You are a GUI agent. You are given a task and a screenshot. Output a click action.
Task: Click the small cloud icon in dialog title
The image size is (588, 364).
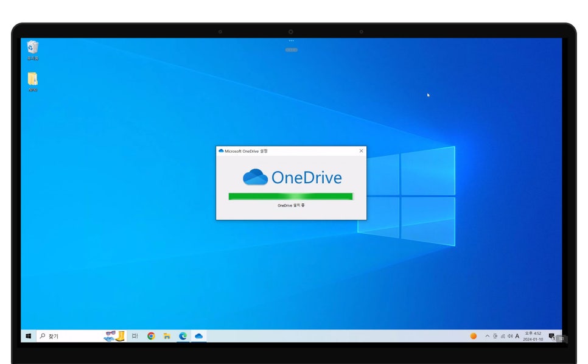pos(221,151)
